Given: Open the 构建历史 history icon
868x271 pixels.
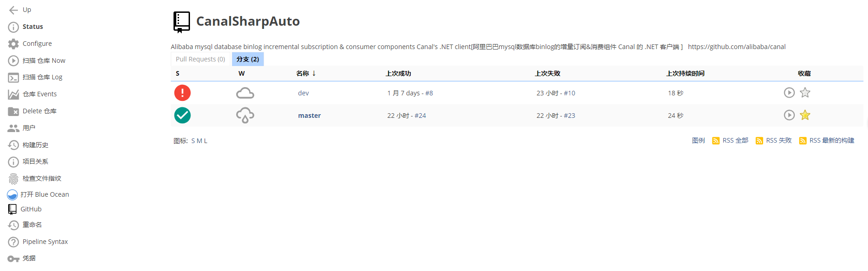Looking at the screenshot, I should (14, 145).
